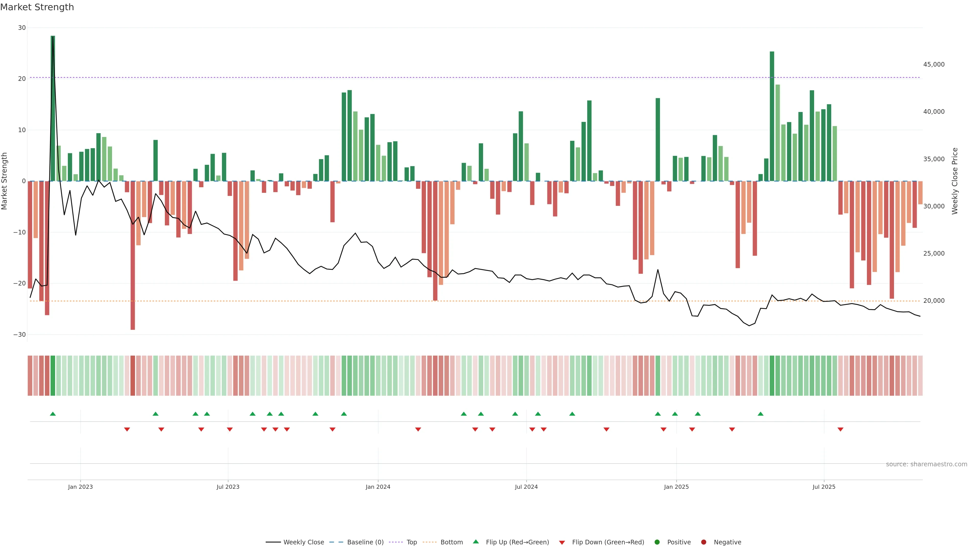The width and height of the screenshot is (980, 551).
Task: Click the Jan 2024 x-axis label
Action: tap(378, 487)
